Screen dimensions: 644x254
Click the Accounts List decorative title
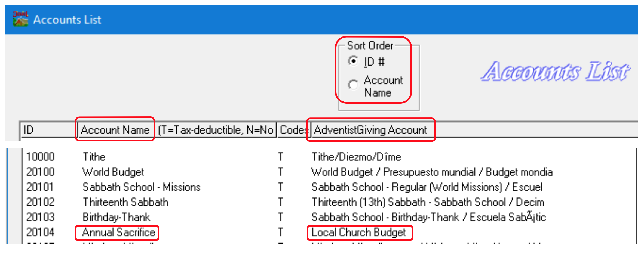point(555,71)
